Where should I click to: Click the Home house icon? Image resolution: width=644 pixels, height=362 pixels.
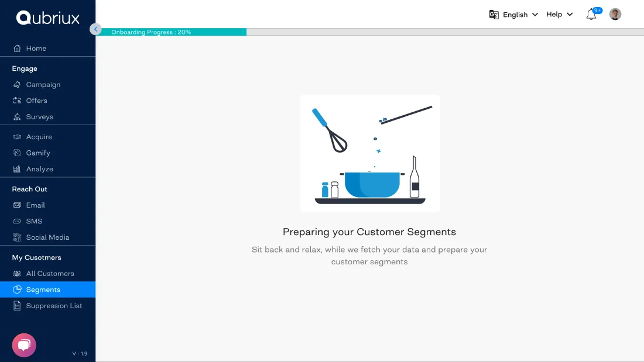tap(17, 49)
